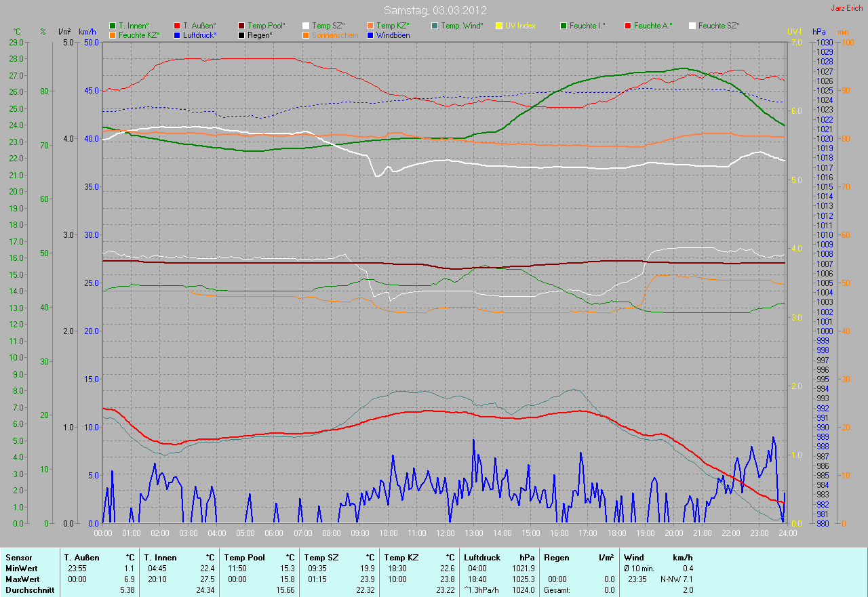Click the Feuchte I. legend label
Screen dimensions: 868x597
click(x=587, y=26)
